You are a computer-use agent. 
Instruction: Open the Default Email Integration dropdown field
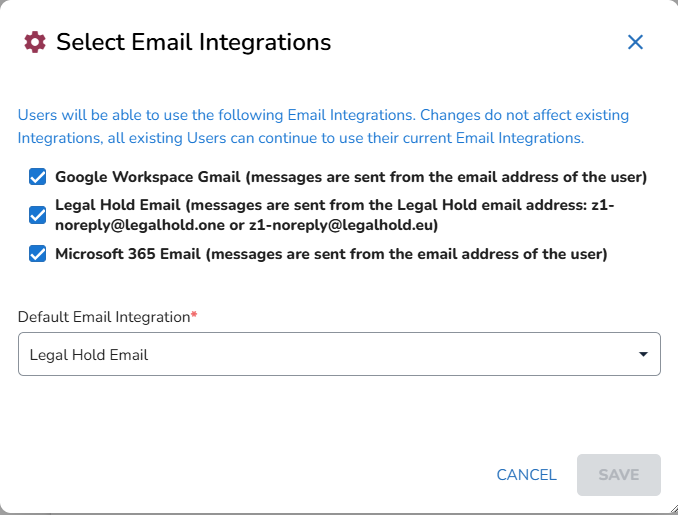click(339, 354)
